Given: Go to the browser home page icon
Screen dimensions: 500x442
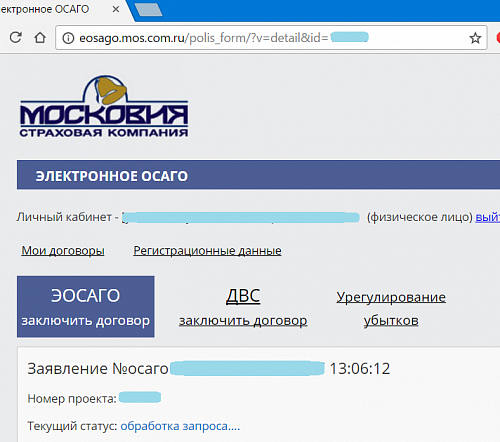Looking at the screenshot, I should pos(40,38).
